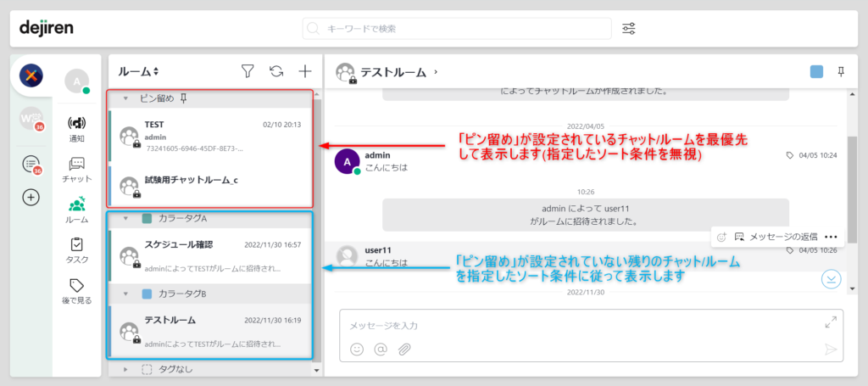Viewport: 868px width, 386px height.
Task: Expand the タグなし group
Action: click(x=125, y=369)
